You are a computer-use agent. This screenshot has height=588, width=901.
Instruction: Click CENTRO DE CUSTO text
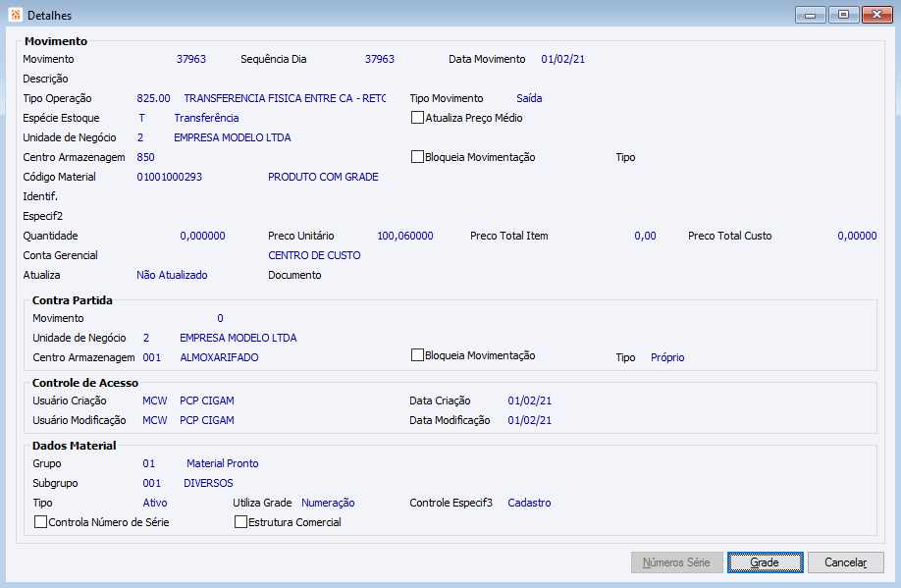click(314, 255)
